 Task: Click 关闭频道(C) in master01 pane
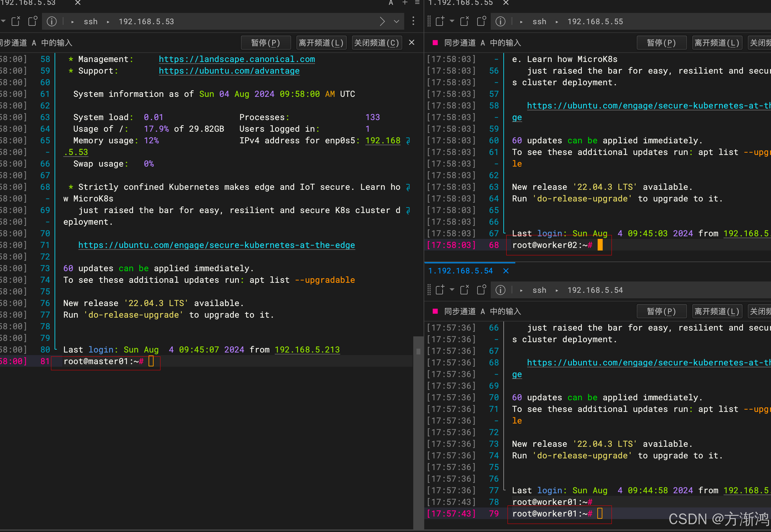[377, 43]
